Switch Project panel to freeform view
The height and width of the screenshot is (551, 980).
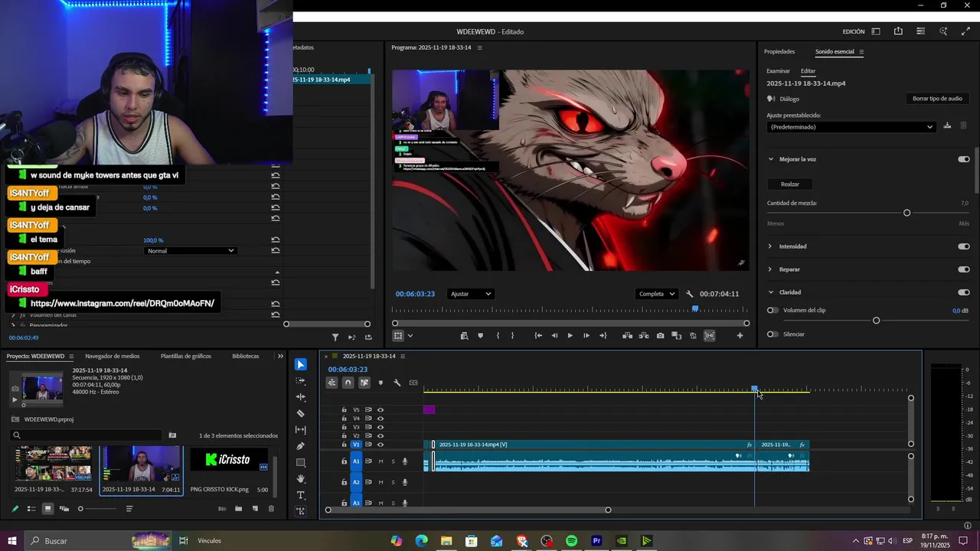(64, 509)
